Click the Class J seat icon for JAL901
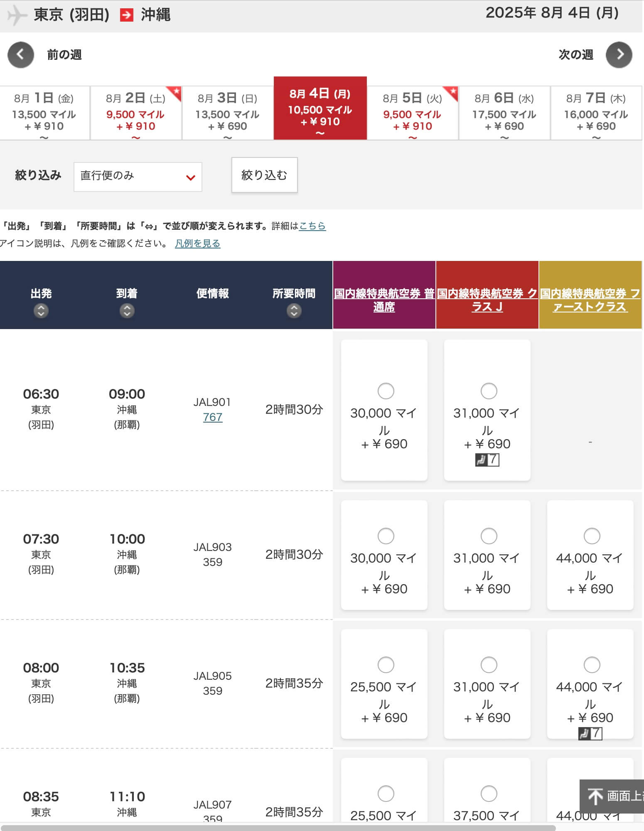This screenshot has width=644, height=831. [487, 460]
